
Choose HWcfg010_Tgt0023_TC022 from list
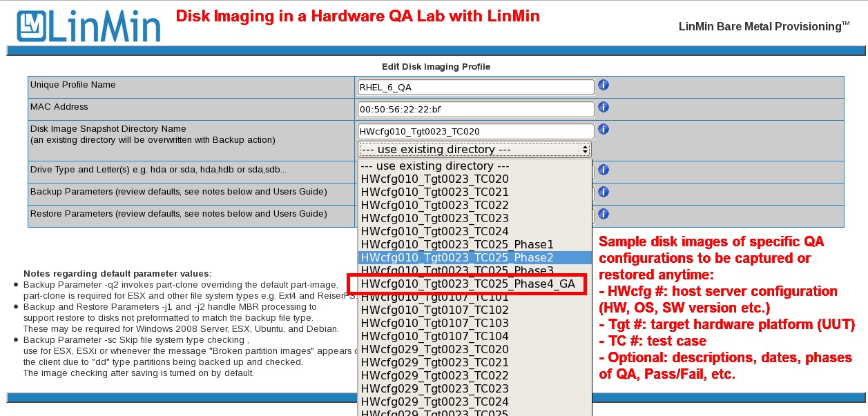pyautogui.click(x=474, y=206)
